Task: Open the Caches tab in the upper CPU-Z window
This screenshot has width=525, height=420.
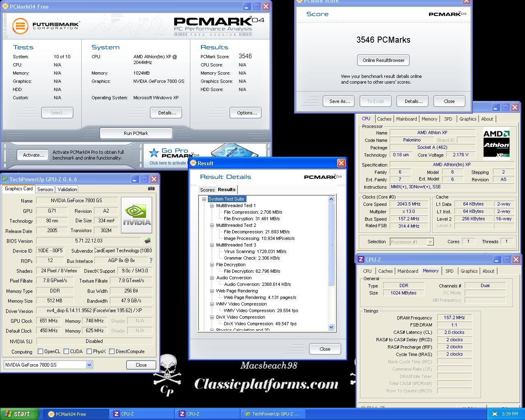Action: (384, 119)
